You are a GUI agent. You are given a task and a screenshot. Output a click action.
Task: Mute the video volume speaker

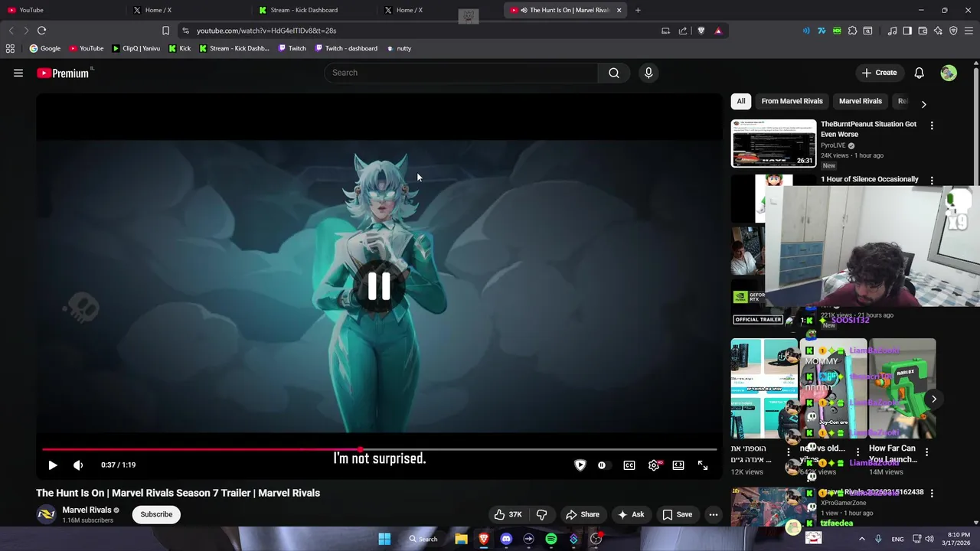(78, 465)
